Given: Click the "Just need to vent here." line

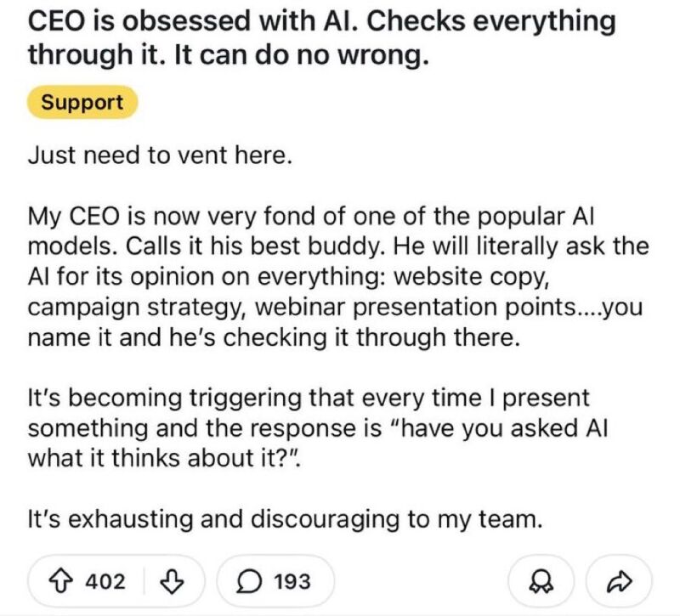Looking at the screenshot, I should tap(160, 156).
